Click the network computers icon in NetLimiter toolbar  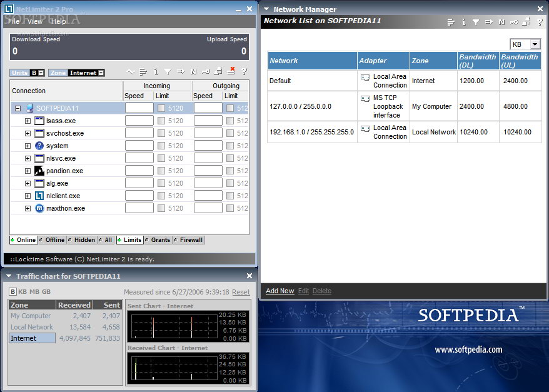(x=218, y=72)
